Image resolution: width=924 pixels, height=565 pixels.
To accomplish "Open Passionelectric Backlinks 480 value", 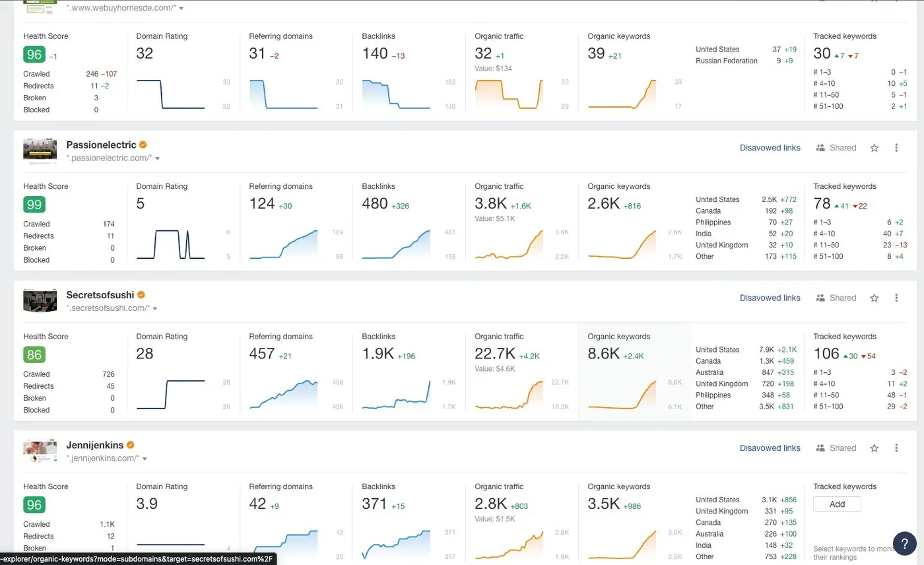I will point(375,204).
